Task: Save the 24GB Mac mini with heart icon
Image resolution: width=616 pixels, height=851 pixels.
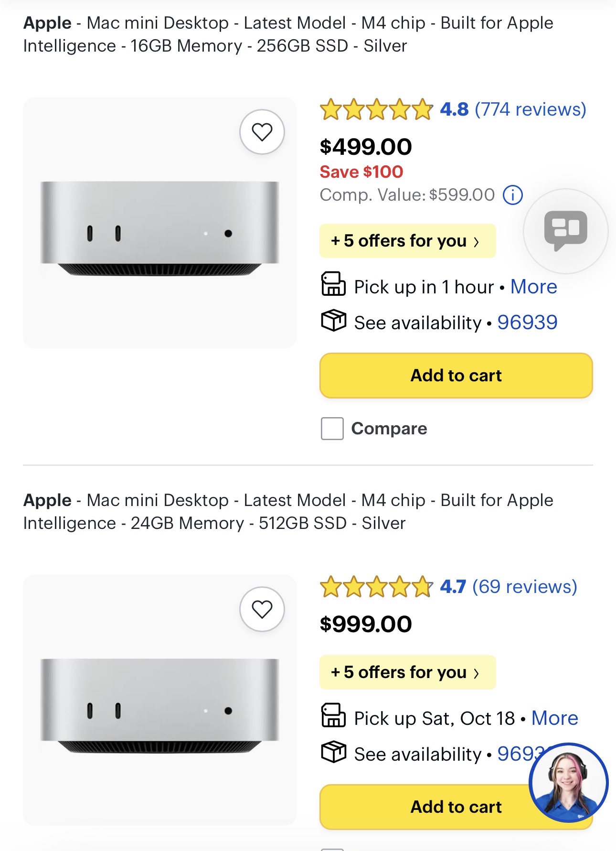Action: pyautogui.click(x=262, y=609)
